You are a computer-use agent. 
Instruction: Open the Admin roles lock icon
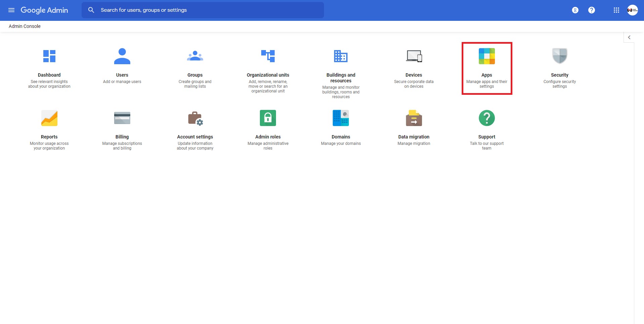tap(268, 118)
